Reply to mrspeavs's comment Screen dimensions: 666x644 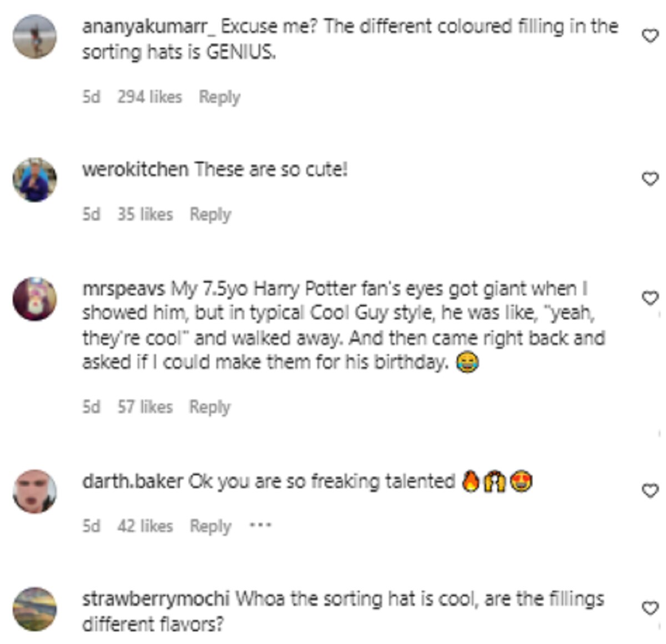(x=210, y=407)
